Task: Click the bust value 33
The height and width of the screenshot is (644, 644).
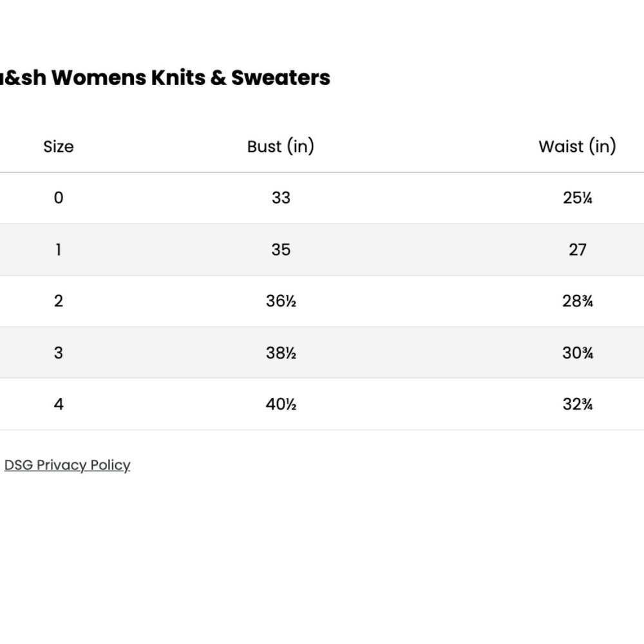Action: point(281,198)
